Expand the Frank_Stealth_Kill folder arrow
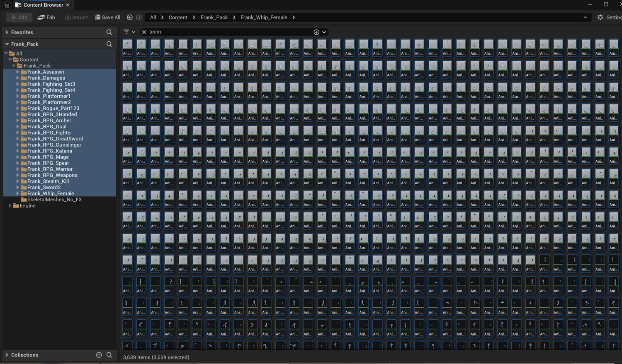The width and height of the screenshot is (622, 364). [18, 181]
